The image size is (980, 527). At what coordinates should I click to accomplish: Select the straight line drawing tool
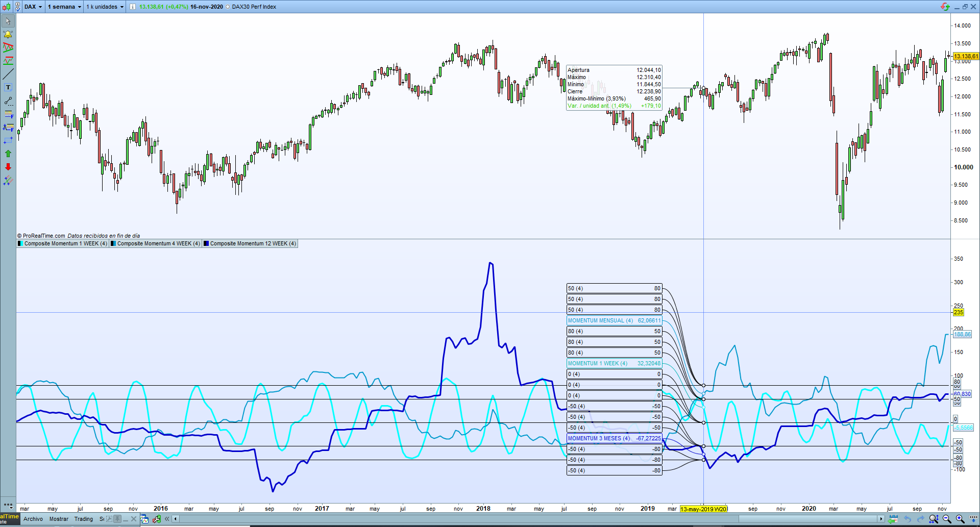coord(8,74)
